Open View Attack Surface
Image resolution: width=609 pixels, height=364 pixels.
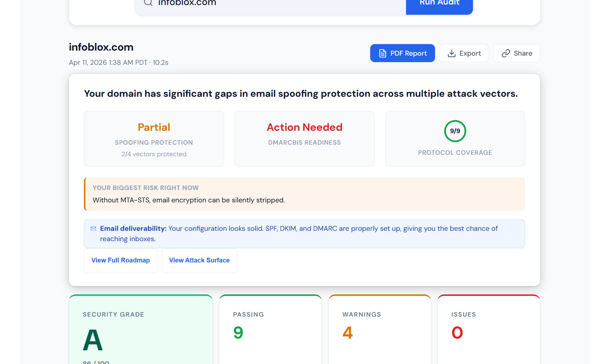199,261
